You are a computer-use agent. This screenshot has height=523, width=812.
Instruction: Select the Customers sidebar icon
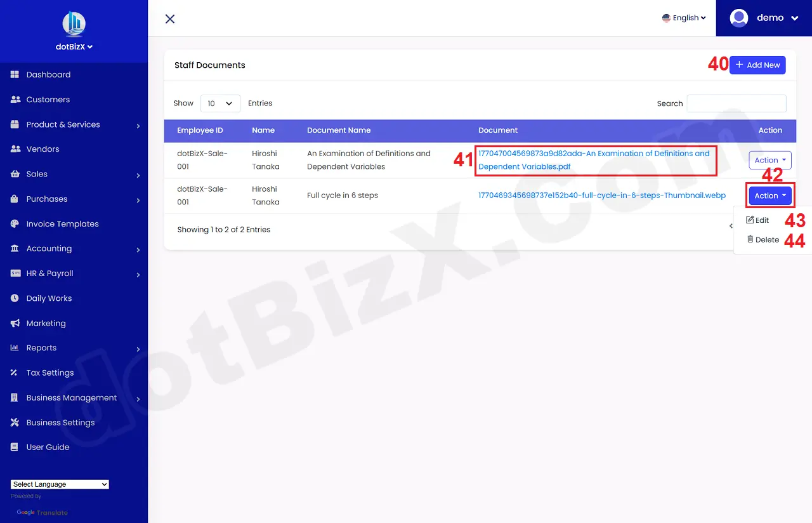[14, 99]
